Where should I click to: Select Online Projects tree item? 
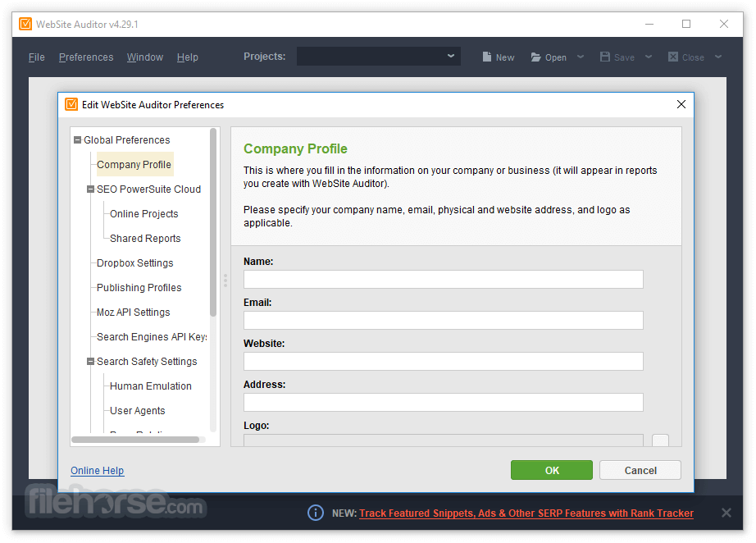pos(143,213)
